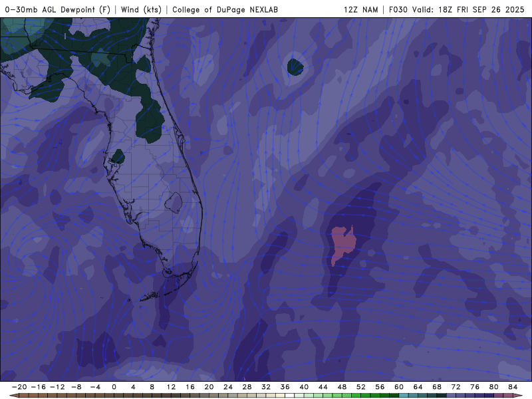Click the '12Z NAM' model run label

[360, 9]
